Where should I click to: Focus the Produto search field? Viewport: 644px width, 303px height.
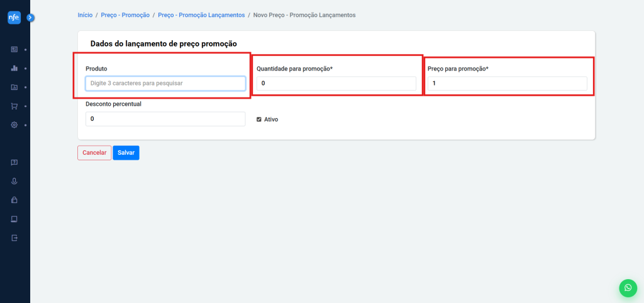tap(165, 83)
